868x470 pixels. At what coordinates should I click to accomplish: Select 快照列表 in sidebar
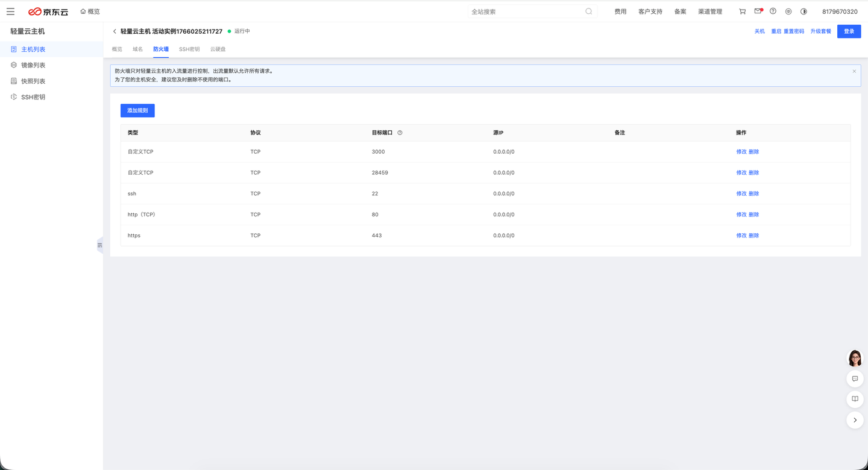[x=51, y=81]
